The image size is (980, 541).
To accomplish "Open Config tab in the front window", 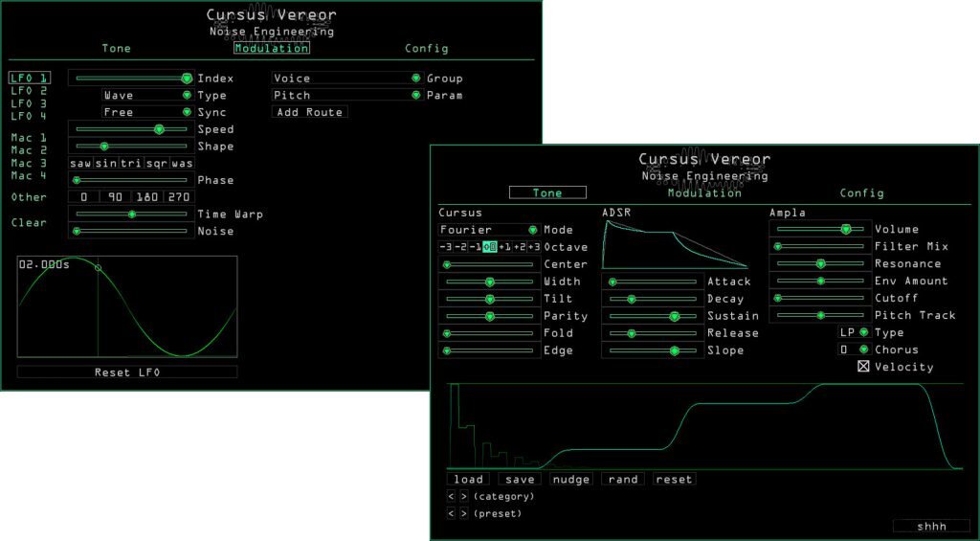I will click(862, 192).
